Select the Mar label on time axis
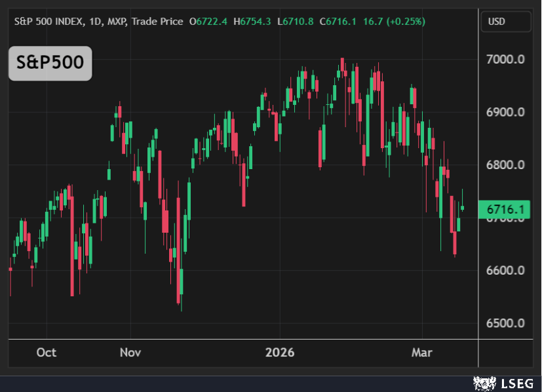 tap(421, 353)
